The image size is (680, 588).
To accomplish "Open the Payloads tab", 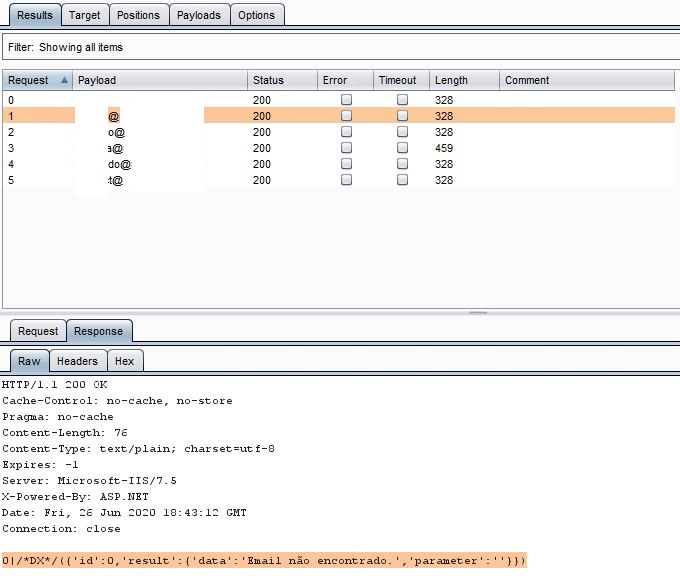I will click(x=199, y=15).
